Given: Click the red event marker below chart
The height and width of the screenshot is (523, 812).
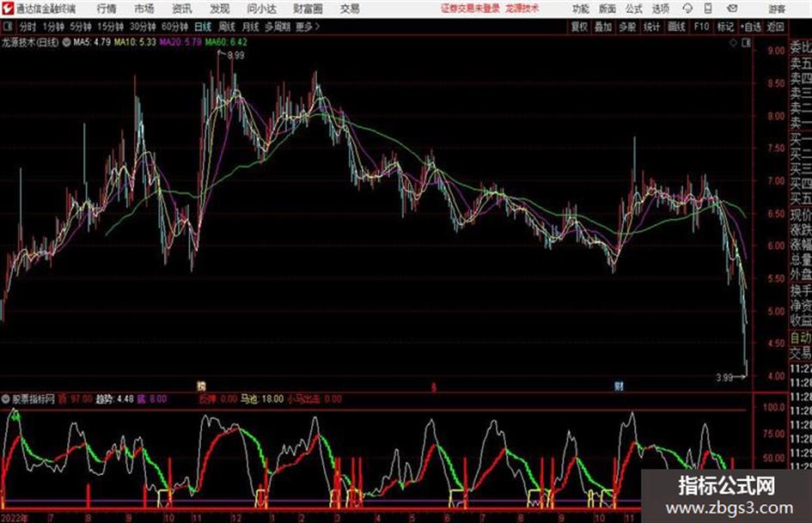Looking at the screenshot, I should (x=434, y=386).
